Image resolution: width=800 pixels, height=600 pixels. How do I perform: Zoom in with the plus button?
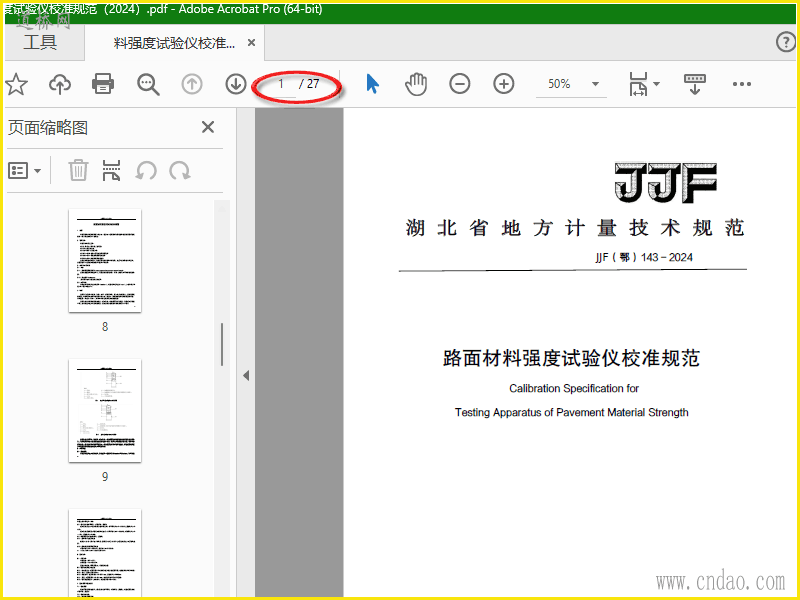[x=504, y=84]
